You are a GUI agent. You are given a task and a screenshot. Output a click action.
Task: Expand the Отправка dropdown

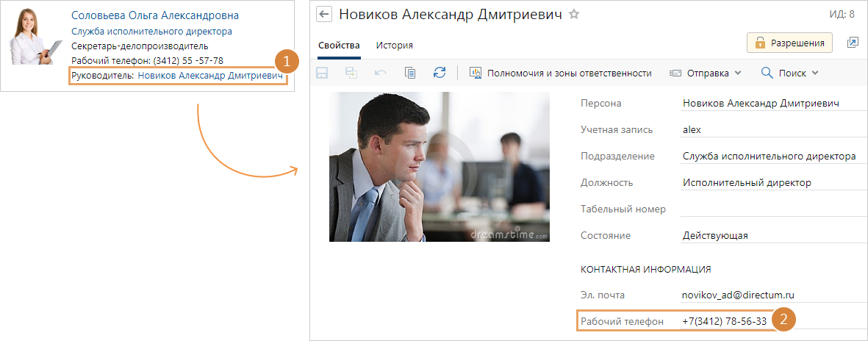coord(706,73)
